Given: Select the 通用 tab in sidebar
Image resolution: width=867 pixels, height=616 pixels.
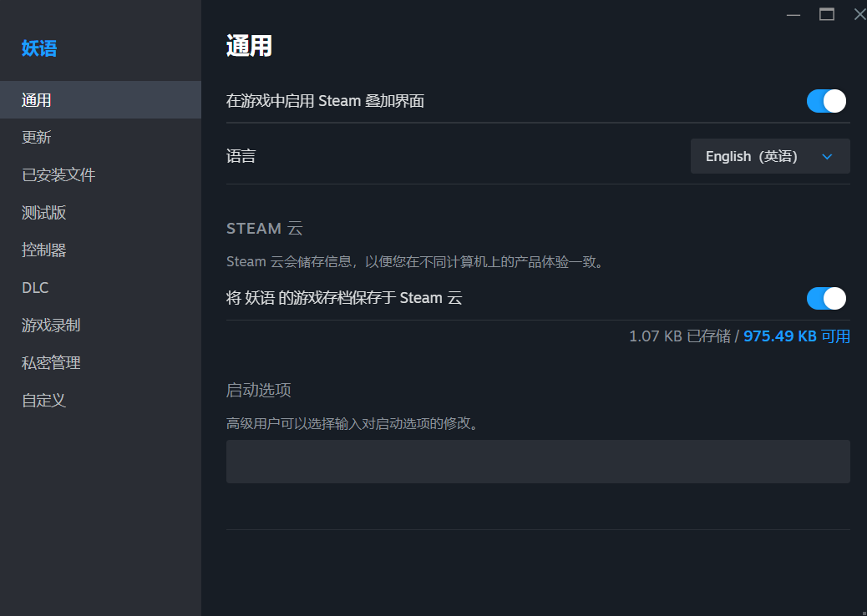Looking at the screenshot, I should point(100,100).
